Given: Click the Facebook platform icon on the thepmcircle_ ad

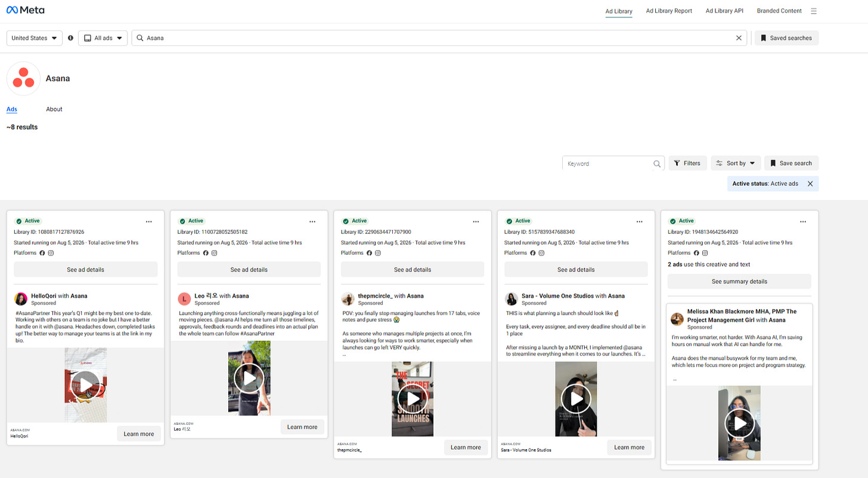Looking at the screenshot, I should click(x=369, y=253).
